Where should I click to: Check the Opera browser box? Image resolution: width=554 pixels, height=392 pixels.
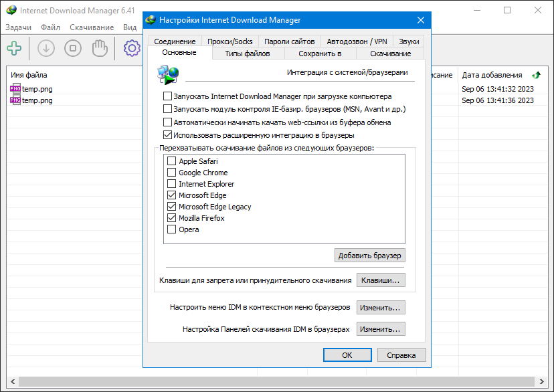[x=171, y=229]
